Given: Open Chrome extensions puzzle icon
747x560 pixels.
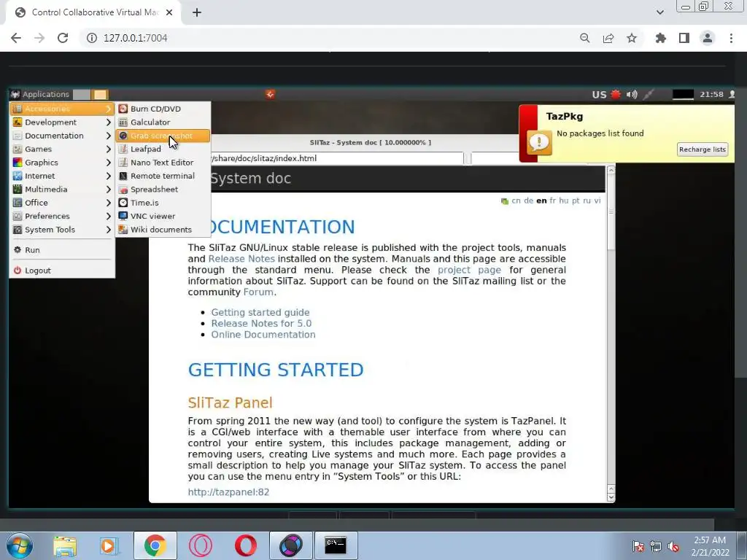Looking at the screenshot, I should [660, 38].
